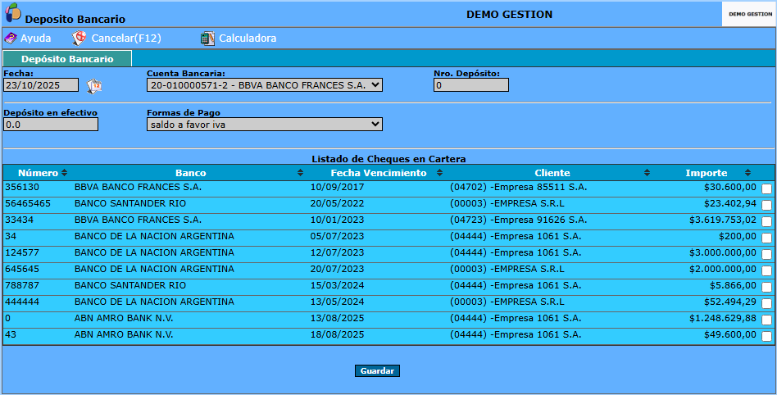This screenshot has width=777, height=395.
Task: Click due date 13/08/2025
Action: point(337,318)
